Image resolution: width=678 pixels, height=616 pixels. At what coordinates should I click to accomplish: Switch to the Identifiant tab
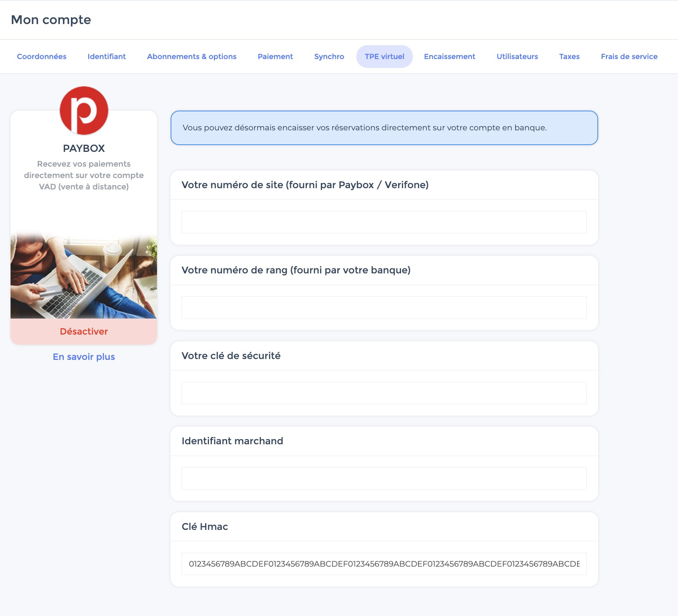[106, 57]
